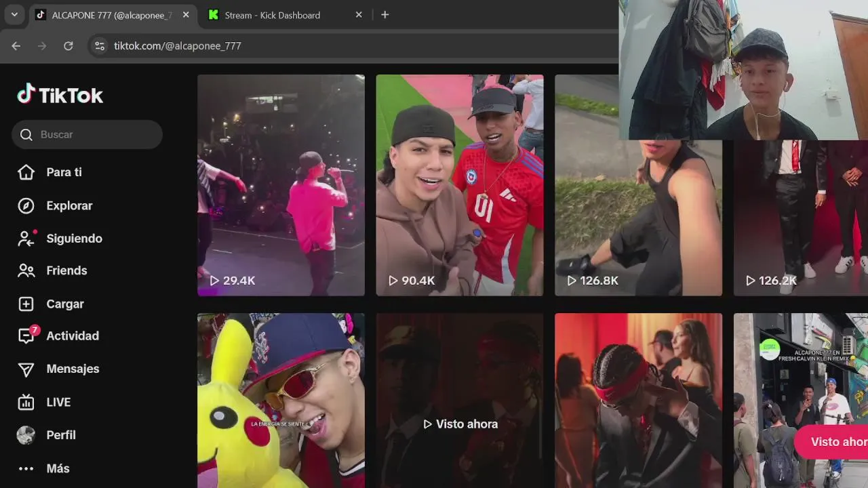Close the ALCAPONE 777 tab
The width and height of the screenshot is (868, 488).
click(x=186, y=15)
